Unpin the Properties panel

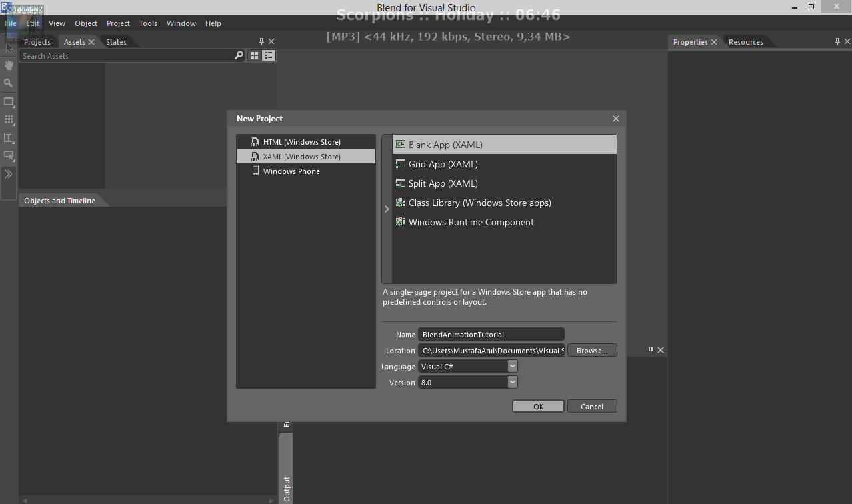click(x=837, y=41)
